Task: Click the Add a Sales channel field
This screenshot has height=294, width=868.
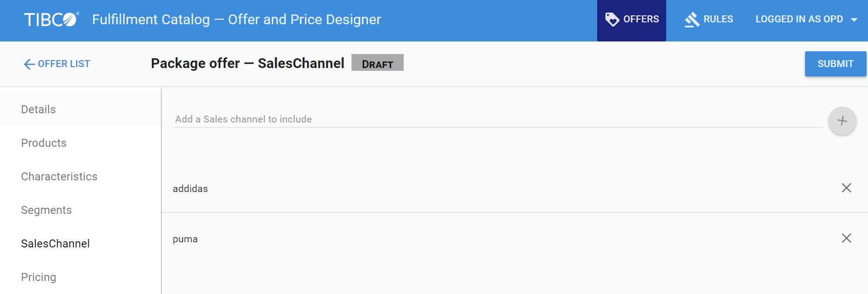Action: [498, 119]
